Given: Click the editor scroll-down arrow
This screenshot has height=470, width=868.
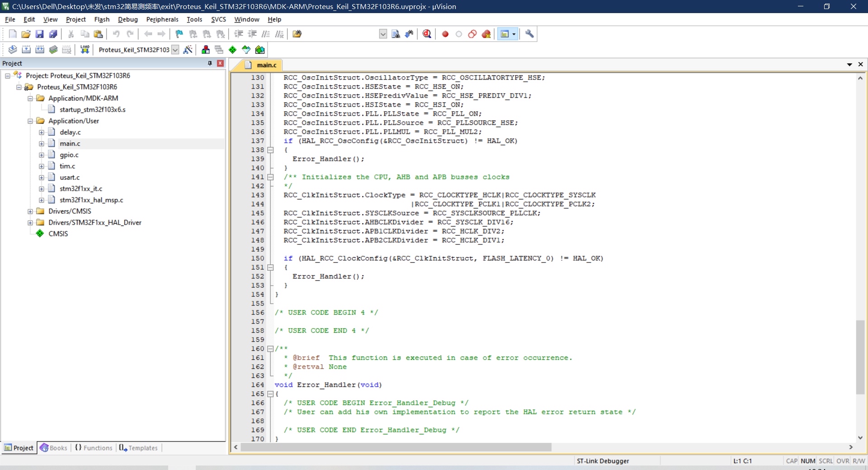Looking at the screenshot, I should click(x=860, y=437).
